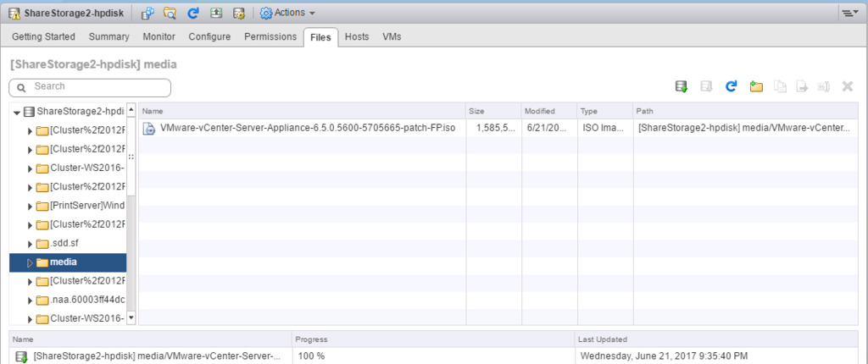
Task: Click the upload task icon in tasks panel
Action: click(x=21, y=356)
